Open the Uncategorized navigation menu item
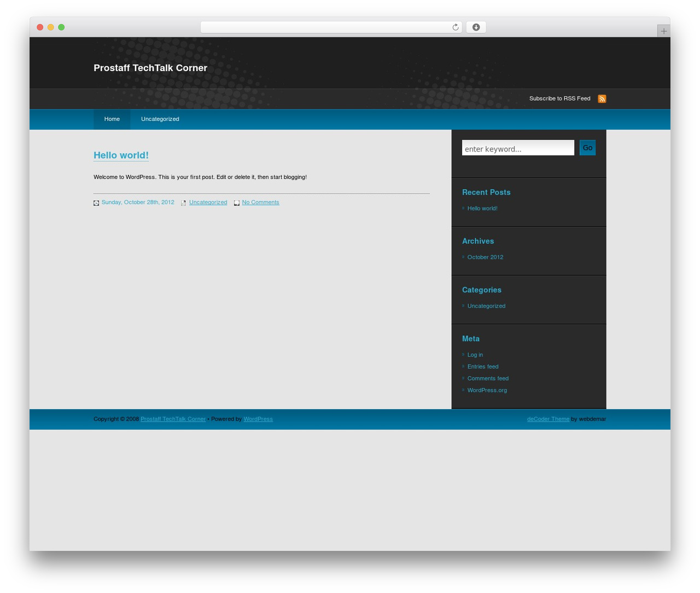Image resolution: width=700 pixels, height=593 pixels. click(x=160, y=119)
